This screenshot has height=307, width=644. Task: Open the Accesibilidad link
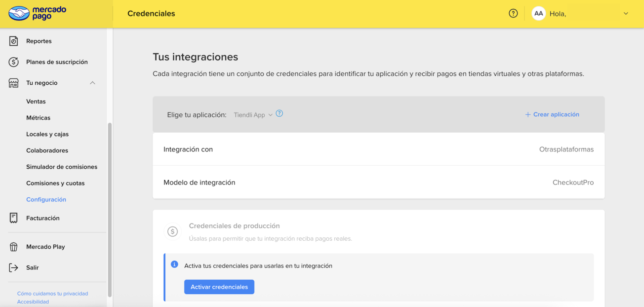33,302
